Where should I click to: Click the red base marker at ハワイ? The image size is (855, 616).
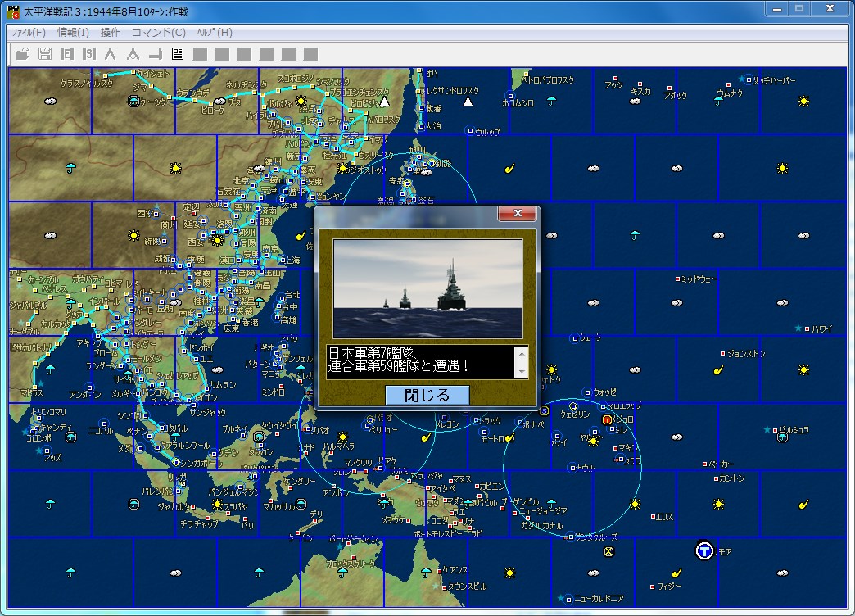(x=807, y=328)
